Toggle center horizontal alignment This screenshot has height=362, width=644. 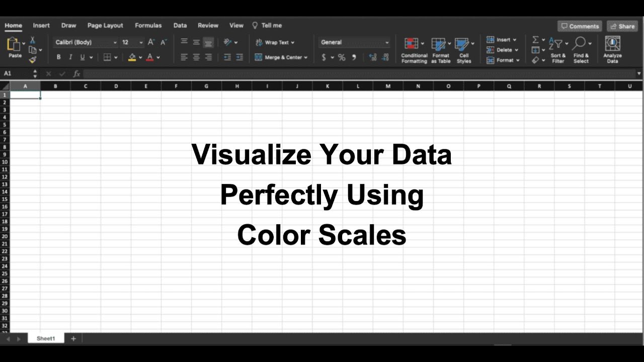tap(196, 57)
